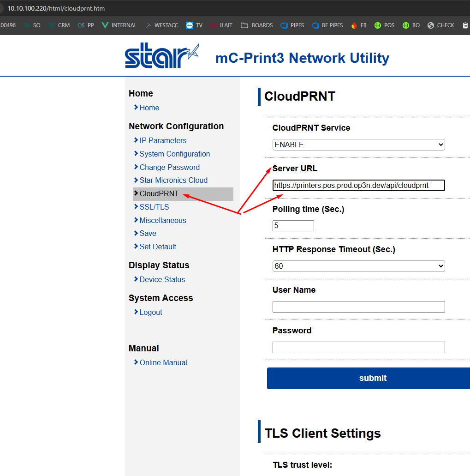
Task: Select SSL/TLS in the sidebar menu
Action: click(154, 207)
